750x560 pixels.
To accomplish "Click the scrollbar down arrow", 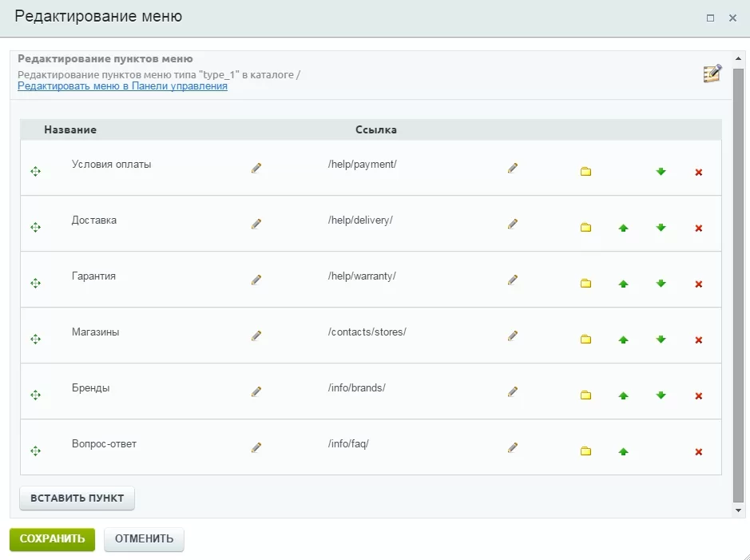I will [739, 510].
